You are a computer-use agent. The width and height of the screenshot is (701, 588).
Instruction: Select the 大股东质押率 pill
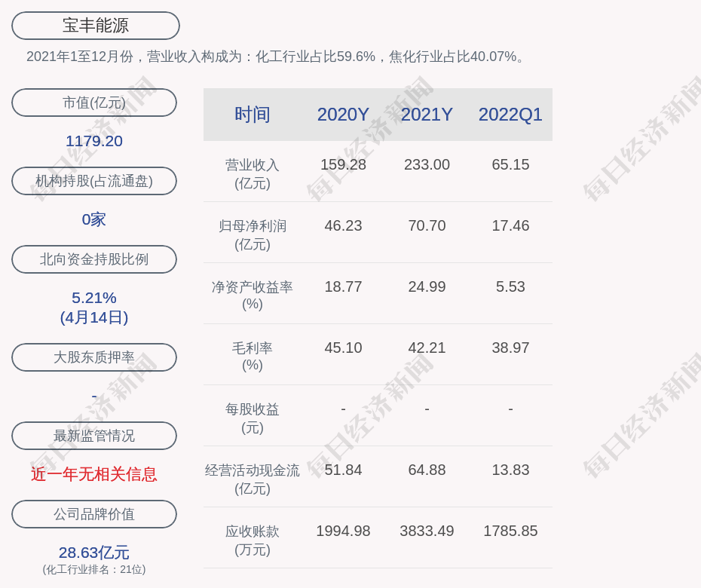tap(94, 357)
